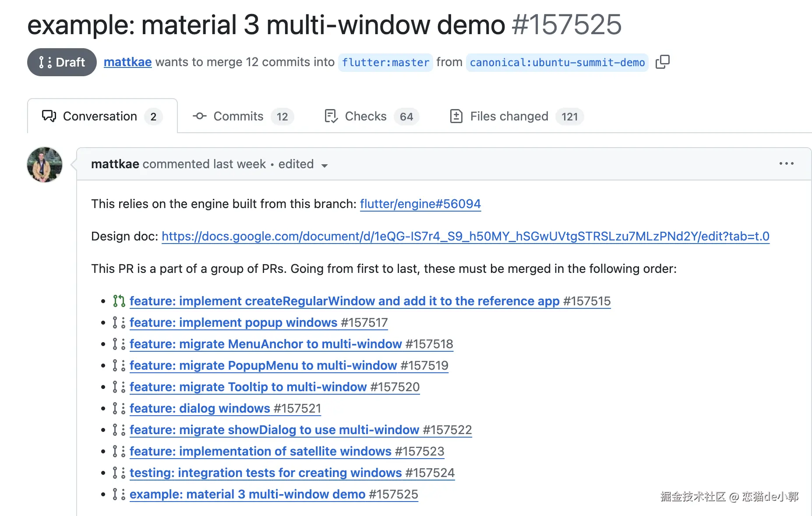
Task: Switch to the Commits tab
Action: click(243, 116)
